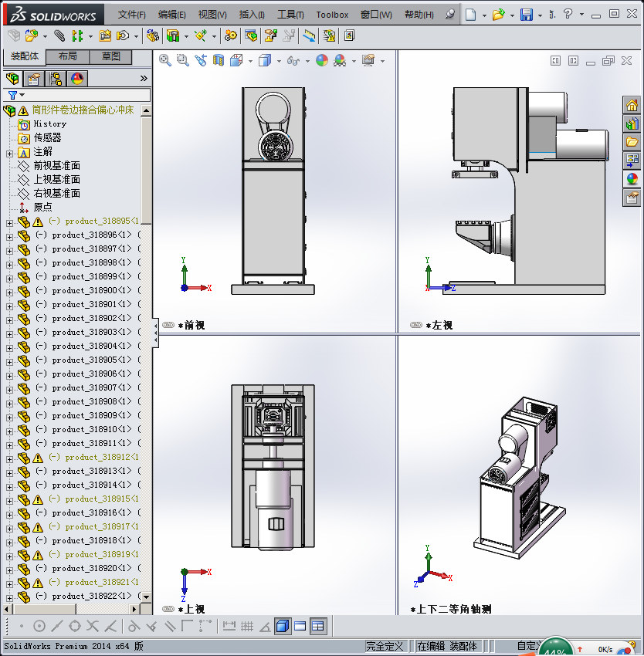
Task: Click the tree horizontal scrollbar right arrow
Action: pyautogui.click(x=134, y=609)
